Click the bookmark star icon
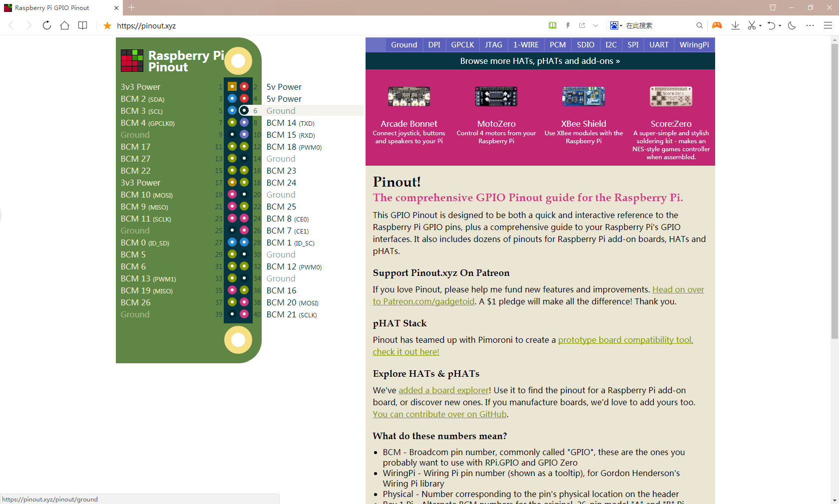The width and height of the screenshot is (839, 504). pos(107,25)
